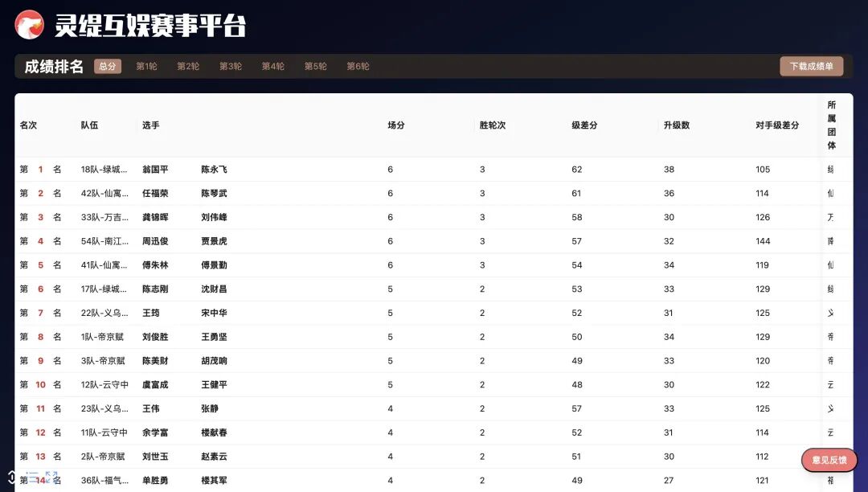868x492 pixels.
Task: Click player name 陈永飞
Action: pos(215,170)
